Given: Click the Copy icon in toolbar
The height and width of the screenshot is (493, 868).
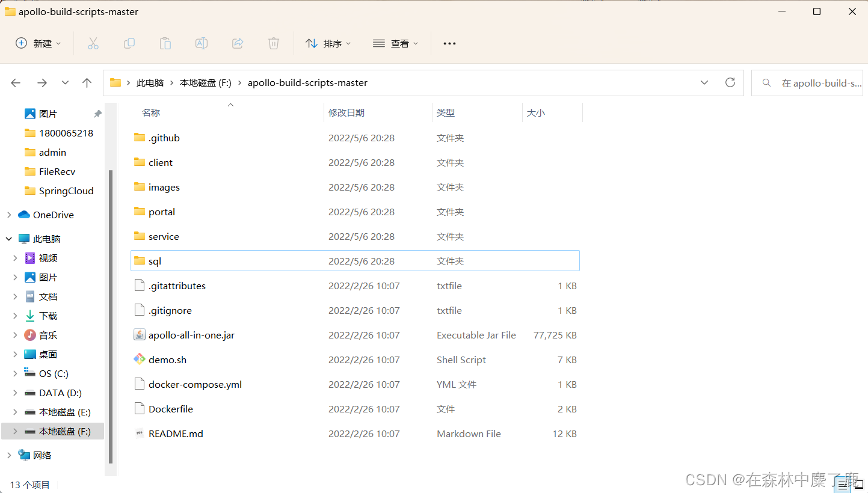Looking at the screenshot, I should coord(129,43).
